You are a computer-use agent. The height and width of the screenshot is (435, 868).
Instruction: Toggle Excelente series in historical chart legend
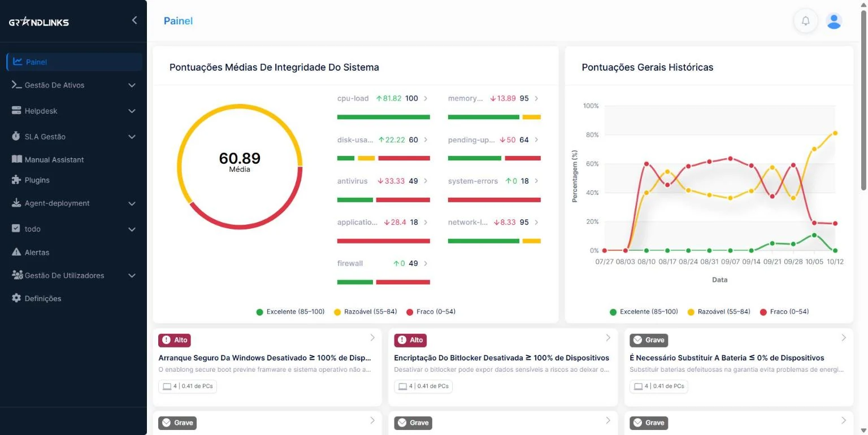pyautogui.click(x=644, y=311)
